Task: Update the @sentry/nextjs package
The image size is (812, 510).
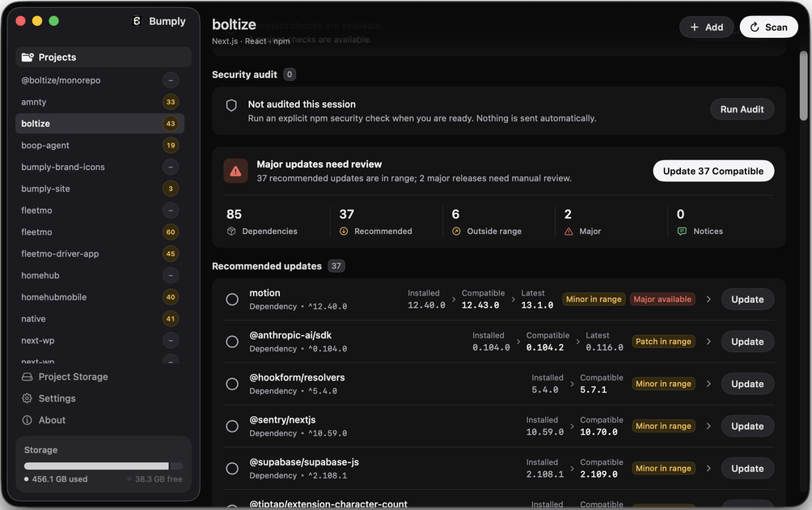Action: [747, 426]
